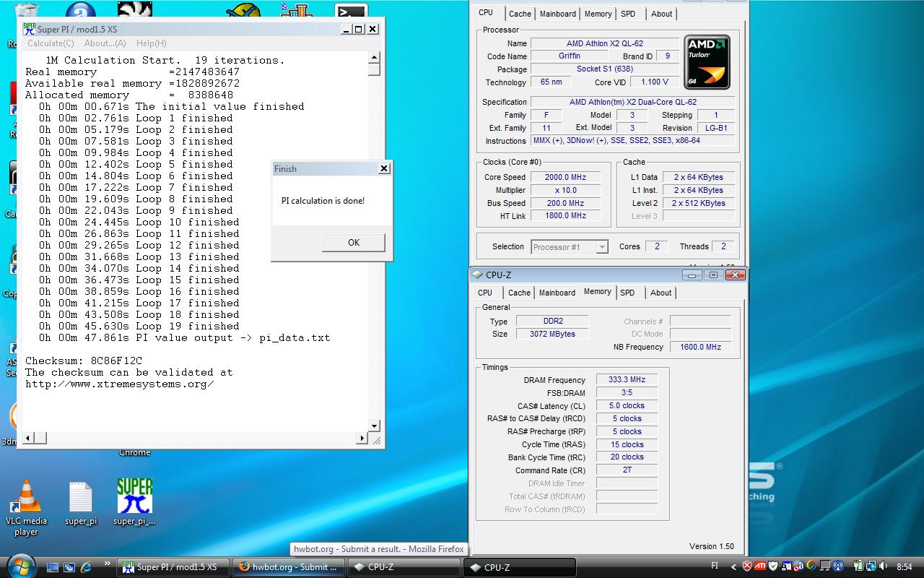Image resolution: width=924 pixels, height=578 pixels.
Task: Open Help(H) menu in Super PI
Action: (152, 43)
